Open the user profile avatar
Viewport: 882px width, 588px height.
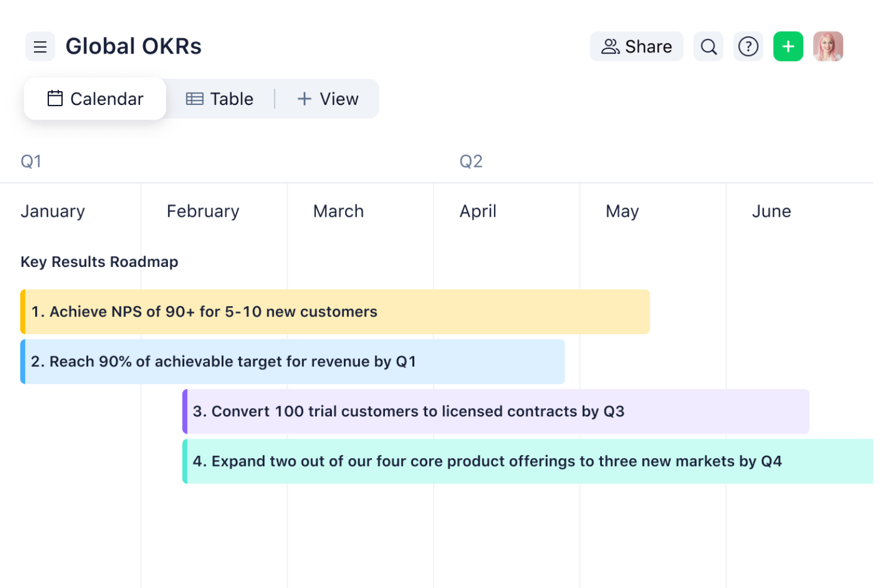click(828, 46)
